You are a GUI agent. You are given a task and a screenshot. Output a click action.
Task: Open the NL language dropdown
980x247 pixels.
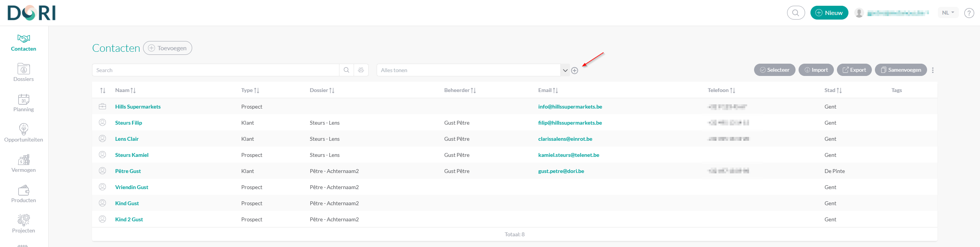tap(948, 13)
